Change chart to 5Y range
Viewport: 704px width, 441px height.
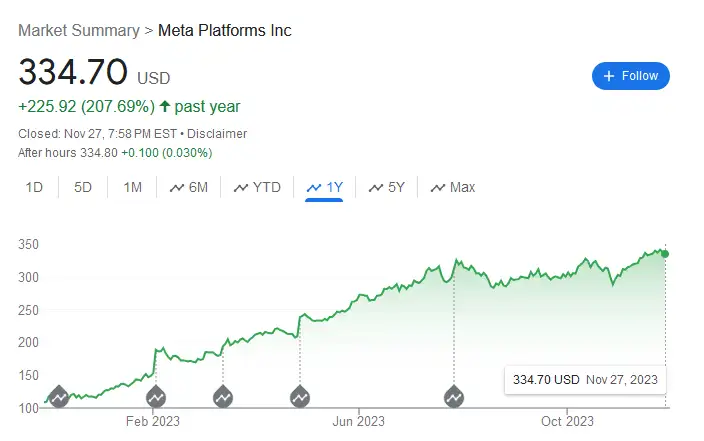tap(387, 187)
